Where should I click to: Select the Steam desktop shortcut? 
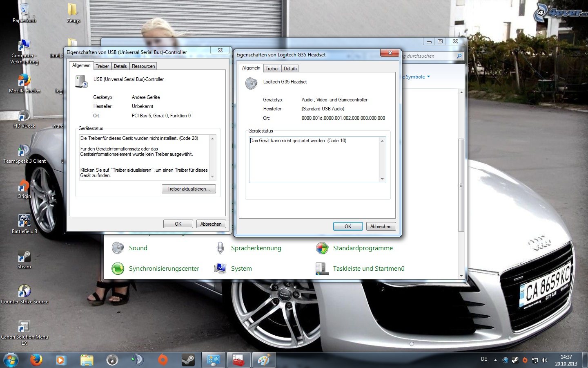click(x=24, y=260)
